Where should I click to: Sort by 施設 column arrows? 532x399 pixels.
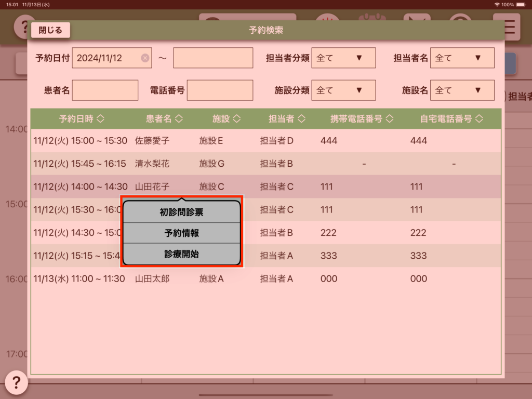(x=236, y=119)
